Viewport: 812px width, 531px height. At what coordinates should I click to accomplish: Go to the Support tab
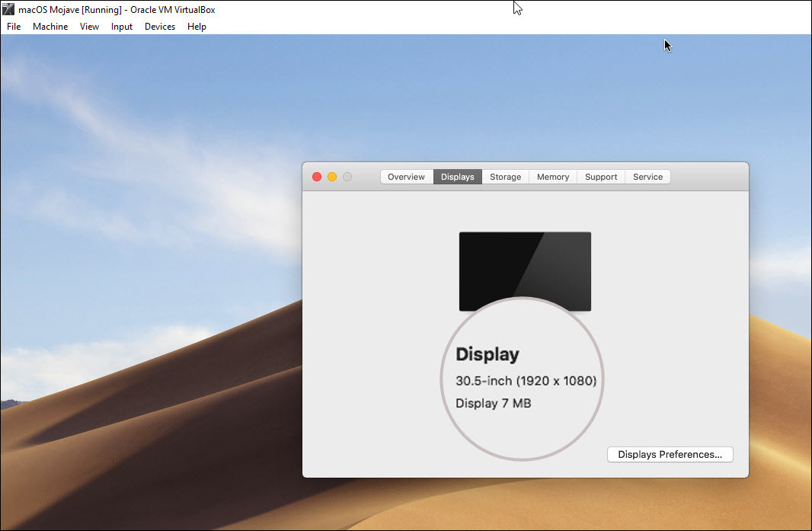pos(601,177)
